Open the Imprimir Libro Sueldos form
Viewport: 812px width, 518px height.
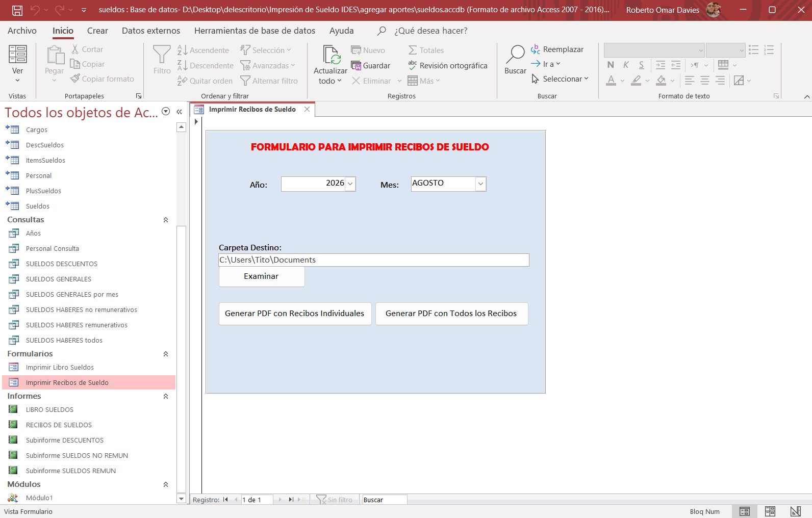60,368
